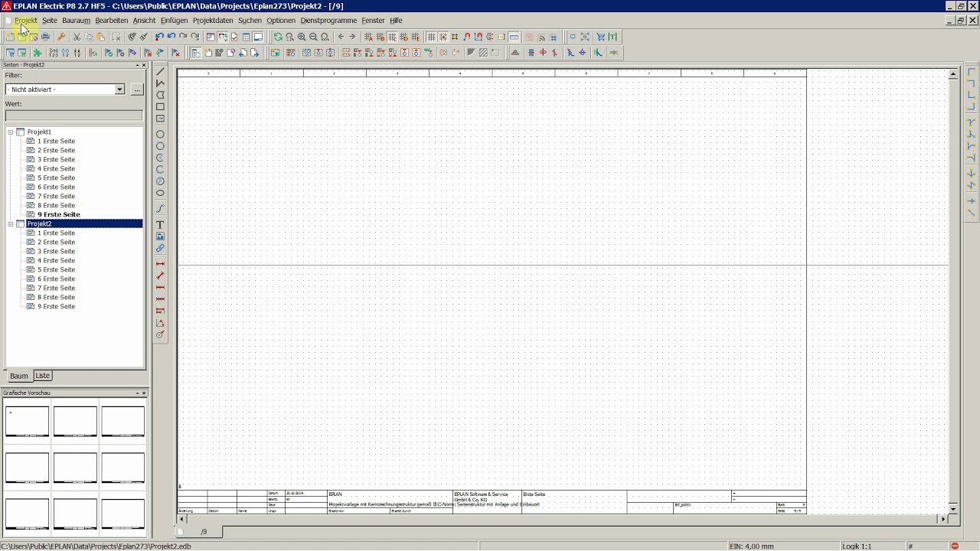Viewport: 980px width, 551px height.
Task: Collapse the Projekt1 tree node
Action: pos(11,132)
